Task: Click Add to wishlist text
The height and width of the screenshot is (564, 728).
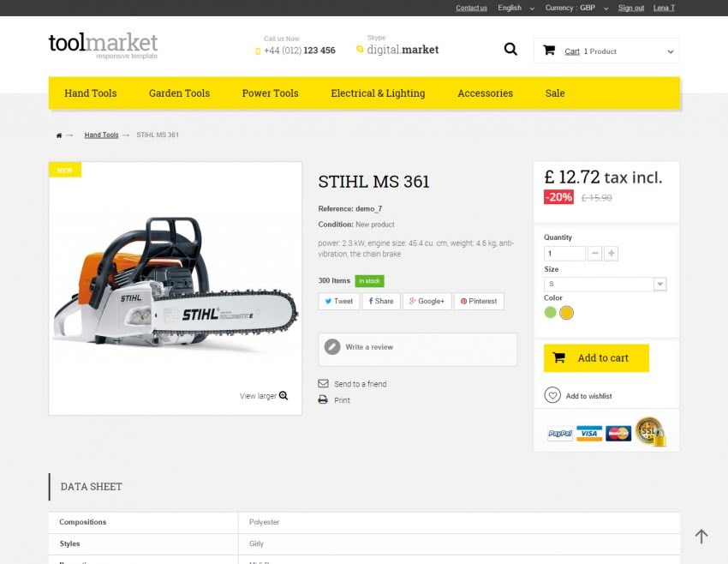Action: 588,396
